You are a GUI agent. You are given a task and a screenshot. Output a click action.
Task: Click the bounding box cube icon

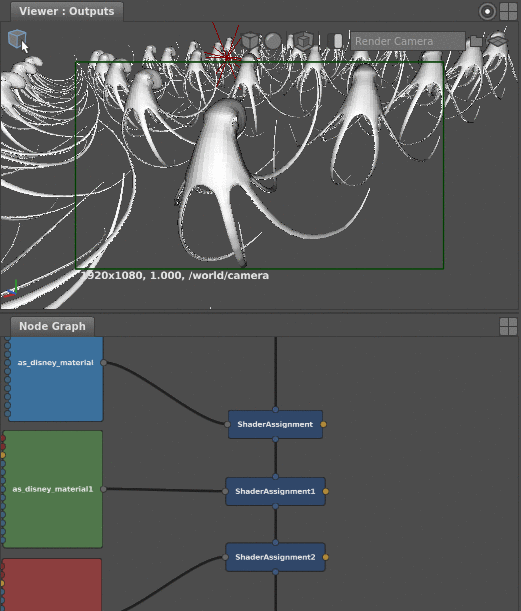pos(304,41)
